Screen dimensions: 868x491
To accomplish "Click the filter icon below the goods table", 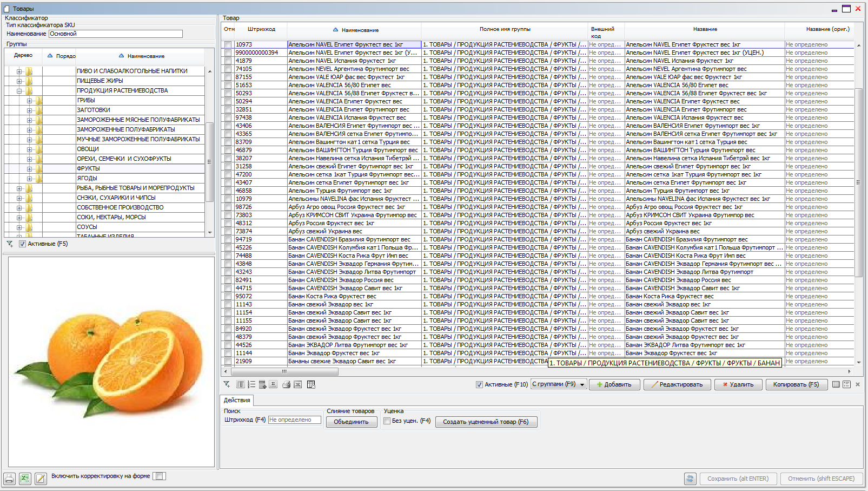I will pos(227,384).
